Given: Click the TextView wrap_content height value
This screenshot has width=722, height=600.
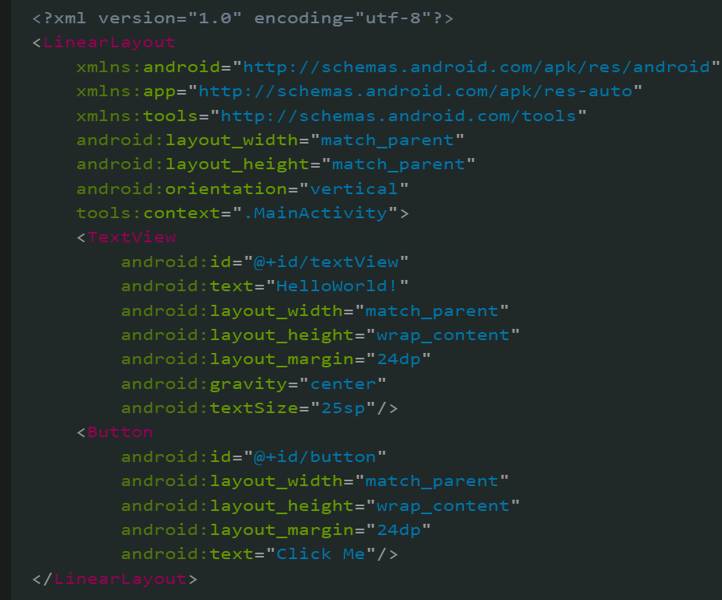Looking at the screenshot, I should pyautogui.click(x=443, y=335).
